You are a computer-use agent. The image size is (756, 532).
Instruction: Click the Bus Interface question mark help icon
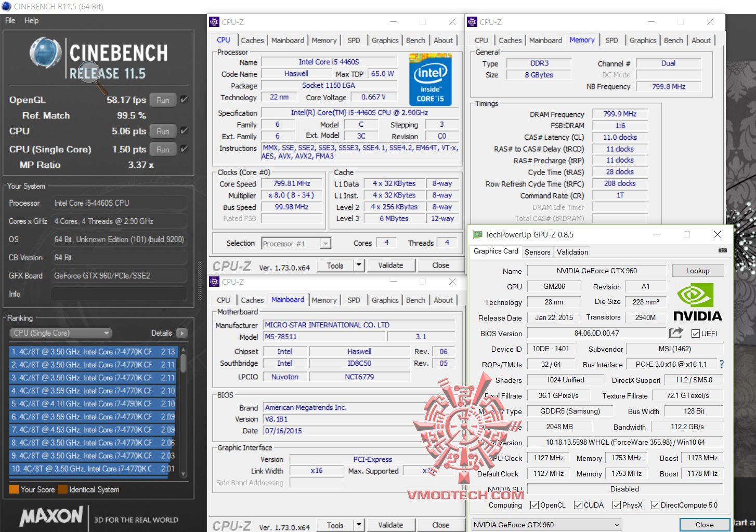pos(721,365)
